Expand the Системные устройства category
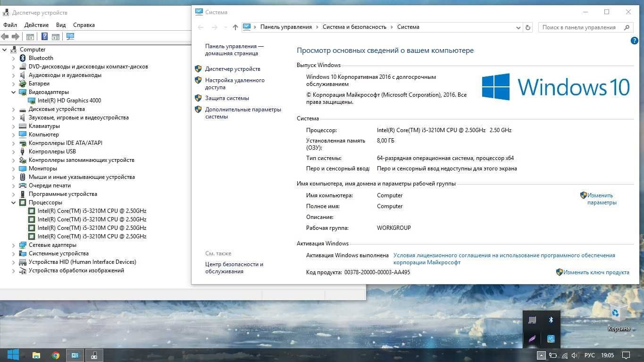Viewport: 644px width, 362px height. (13, 253)
